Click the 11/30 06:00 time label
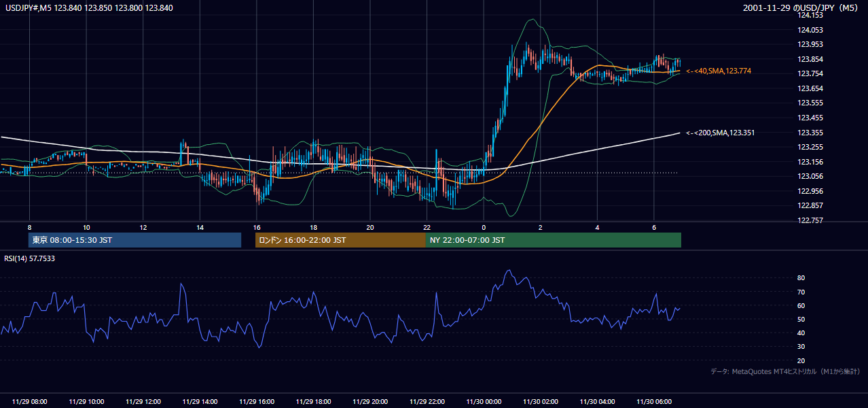 point(654,402)
